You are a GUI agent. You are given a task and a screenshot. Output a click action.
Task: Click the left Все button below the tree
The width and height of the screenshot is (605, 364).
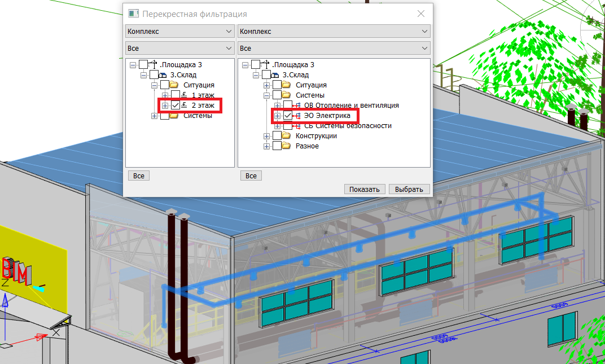(138, 176)
